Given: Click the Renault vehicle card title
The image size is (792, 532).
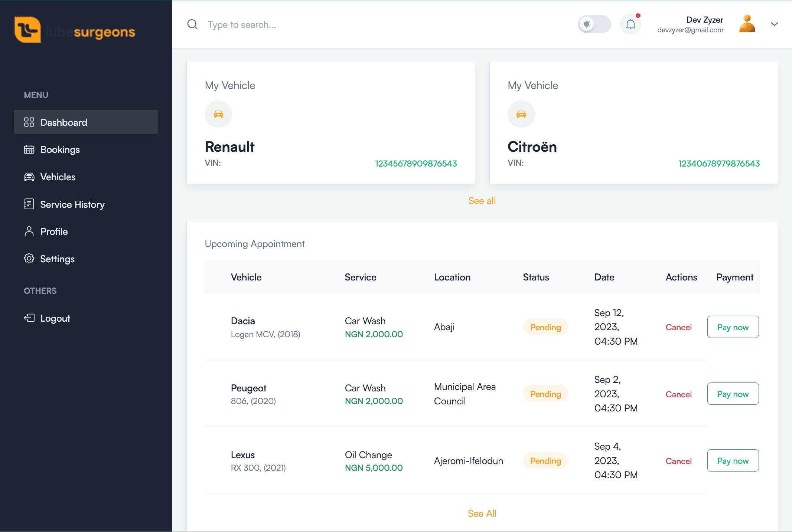Looking at the screenshot, I should coord(230,147).
